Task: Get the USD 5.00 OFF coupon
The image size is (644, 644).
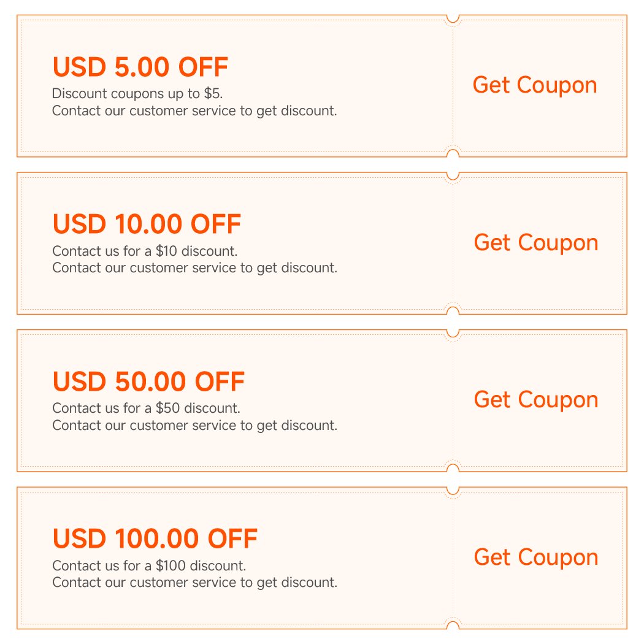Action: click(x=534, y=86)
